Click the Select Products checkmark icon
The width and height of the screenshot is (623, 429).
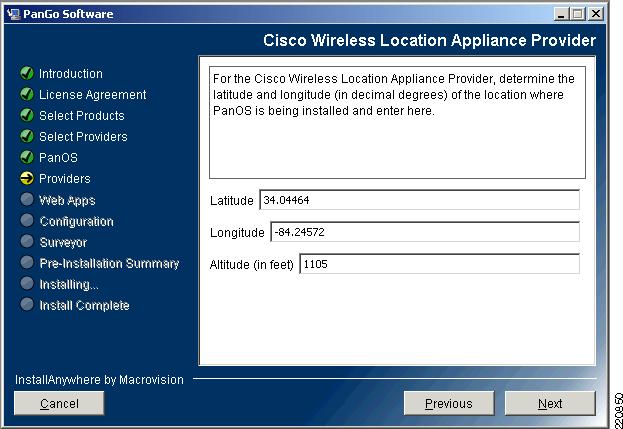pyautogui.click(x=27, y=115)
